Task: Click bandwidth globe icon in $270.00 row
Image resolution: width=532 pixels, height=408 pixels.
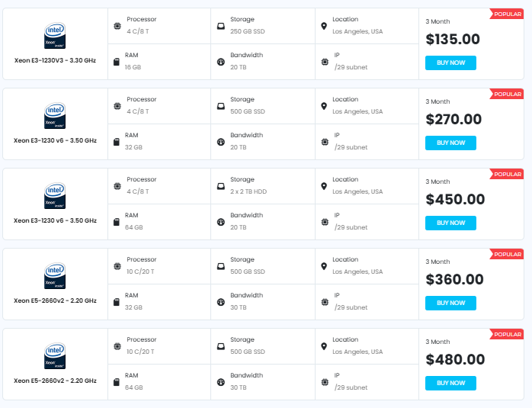Action: 221,142
